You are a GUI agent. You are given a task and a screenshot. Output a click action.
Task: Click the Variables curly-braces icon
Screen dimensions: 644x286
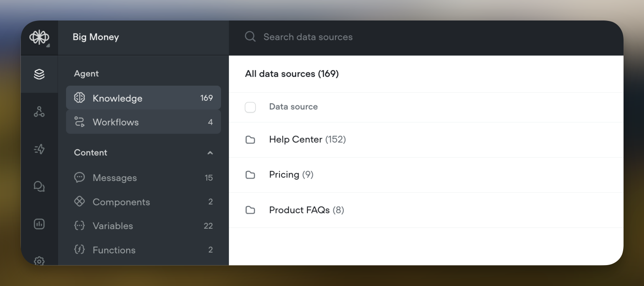(x=79, y=226)
